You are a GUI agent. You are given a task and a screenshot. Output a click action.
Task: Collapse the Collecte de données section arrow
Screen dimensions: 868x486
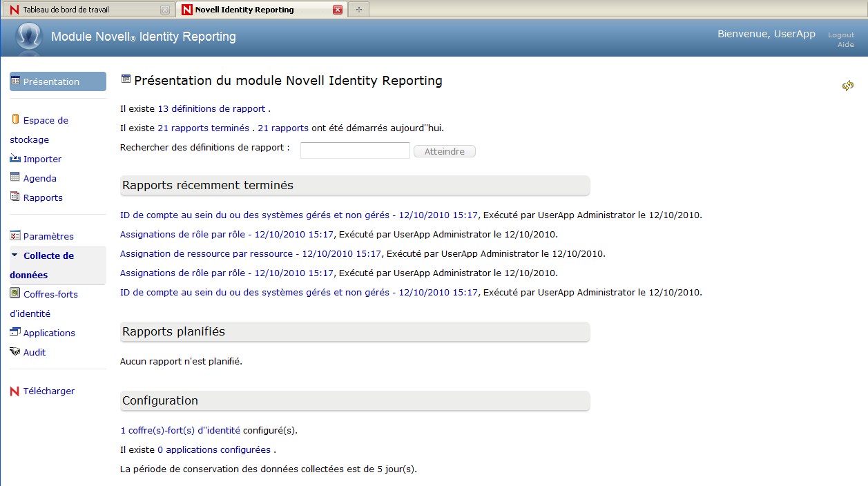coord(15,255)
